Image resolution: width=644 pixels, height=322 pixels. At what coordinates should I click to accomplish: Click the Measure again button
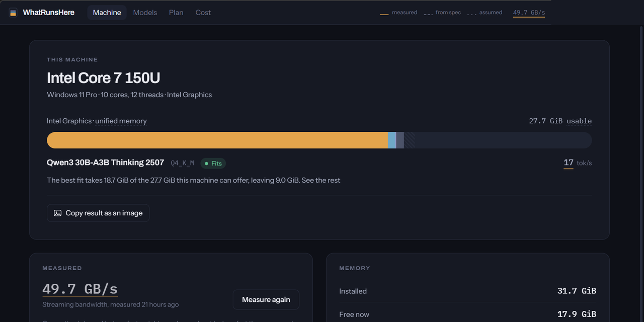pyautogui.click(x=266, y=299)
